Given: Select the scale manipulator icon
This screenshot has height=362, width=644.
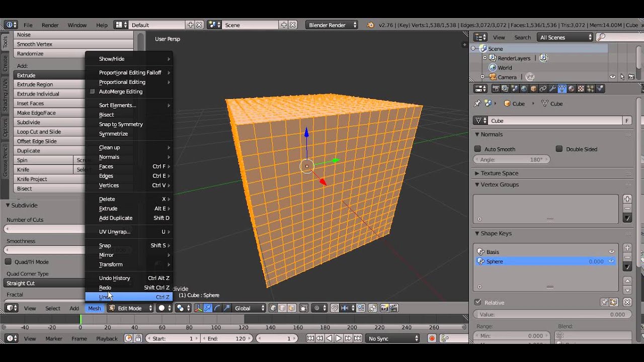Looking at the screenshot, I should [227, 308].
